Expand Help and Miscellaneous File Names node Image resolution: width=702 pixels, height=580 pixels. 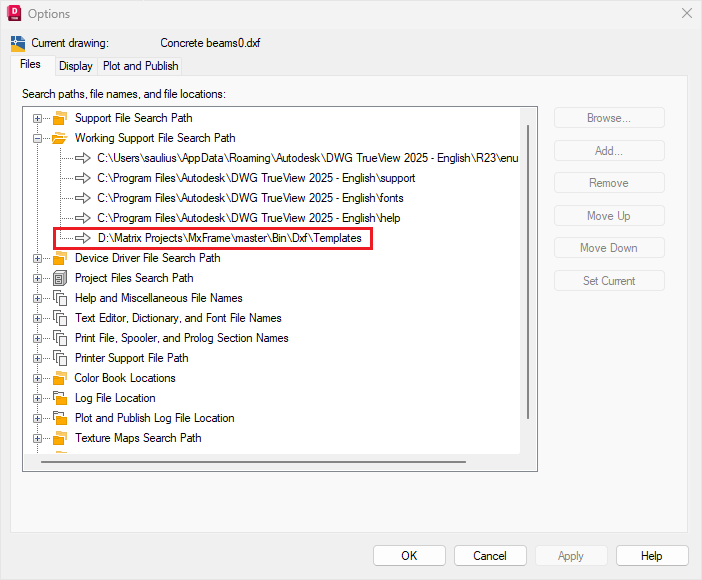click(37, 299)
